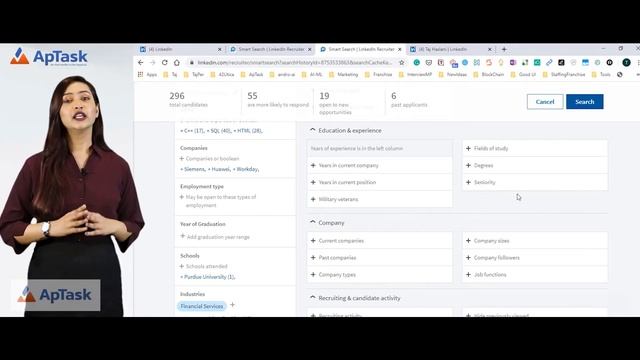Add suggested skill C++ (17)

(193, 131)
